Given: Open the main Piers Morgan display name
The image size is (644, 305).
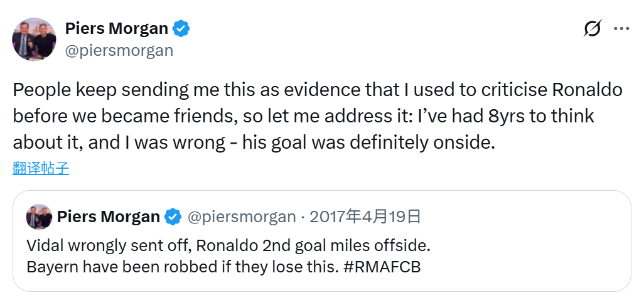Looking at the screenshot, I should click(117, 29).
